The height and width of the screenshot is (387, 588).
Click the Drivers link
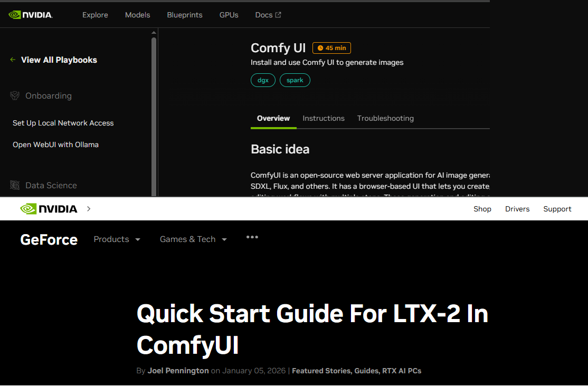click(x=517, y=209)
